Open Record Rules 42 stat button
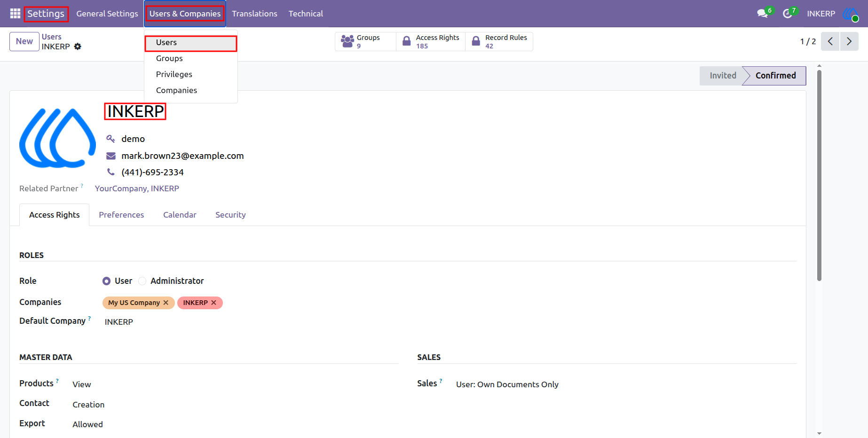The image size is (868, 438). [499, 41]
